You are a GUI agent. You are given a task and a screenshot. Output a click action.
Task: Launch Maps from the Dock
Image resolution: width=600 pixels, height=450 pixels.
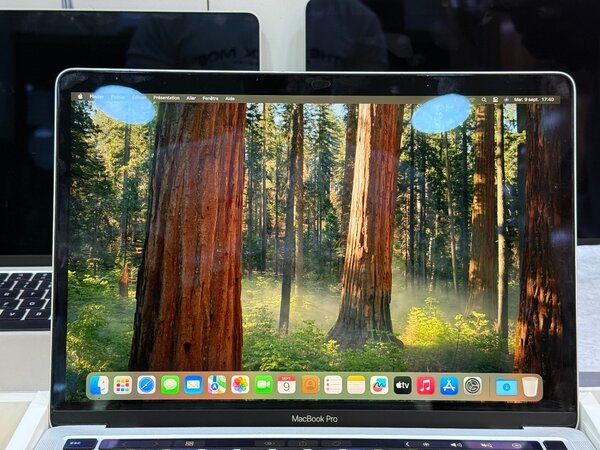pyautogui.click(x=217, y=385)
